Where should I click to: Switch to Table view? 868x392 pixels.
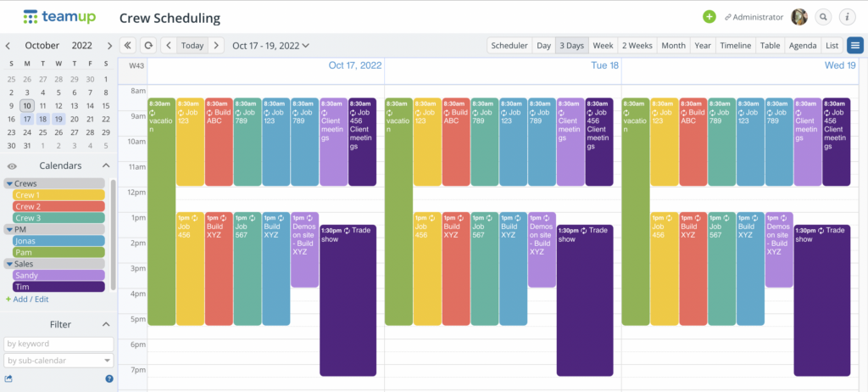[x=770, y=46]
